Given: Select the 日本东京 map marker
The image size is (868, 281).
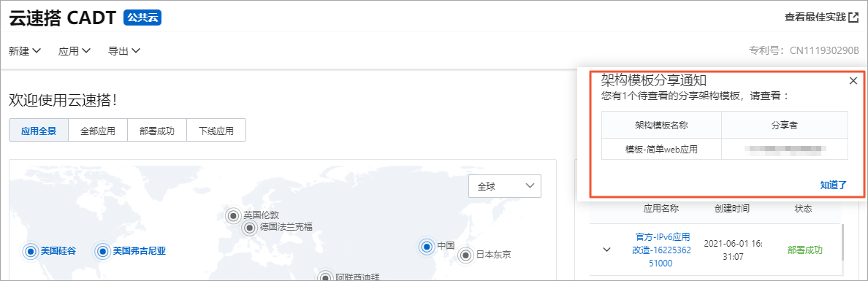Looking at the screenshot, I should 466,255.
